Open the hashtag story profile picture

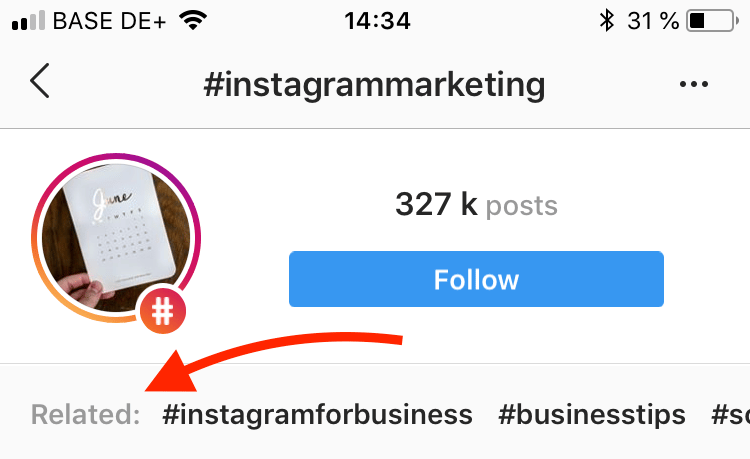pyautogui.click(x=116, y=238)
